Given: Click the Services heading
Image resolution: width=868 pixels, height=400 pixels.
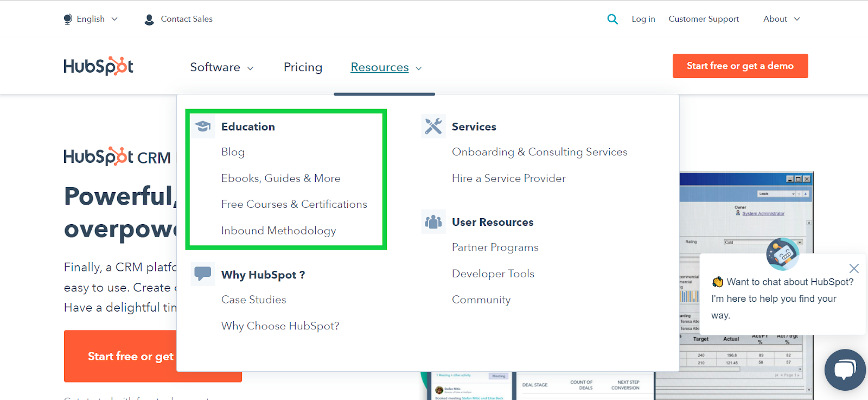Looking at the screenshot, I should click(x=474, y=126).
